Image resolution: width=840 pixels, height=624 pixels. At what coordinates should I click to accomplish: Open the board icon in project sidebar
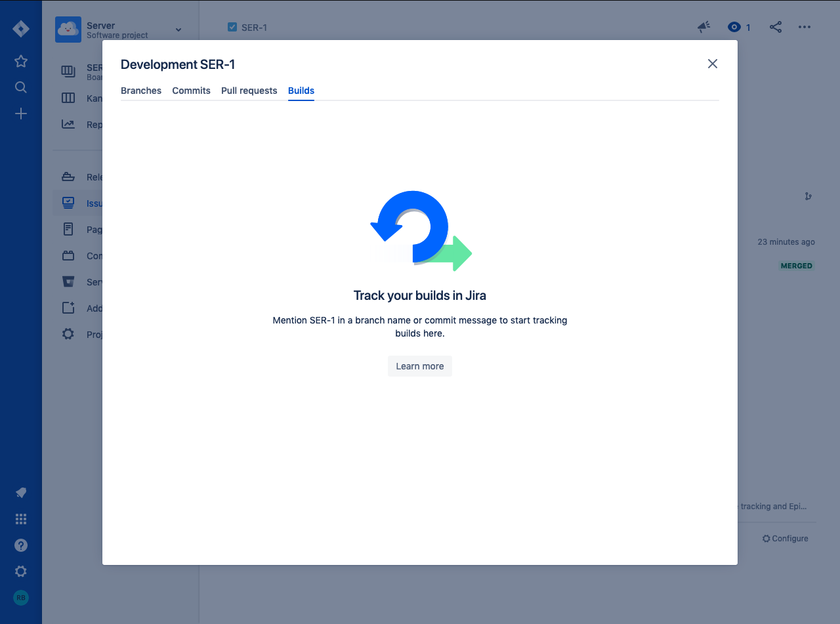(68, 72)
